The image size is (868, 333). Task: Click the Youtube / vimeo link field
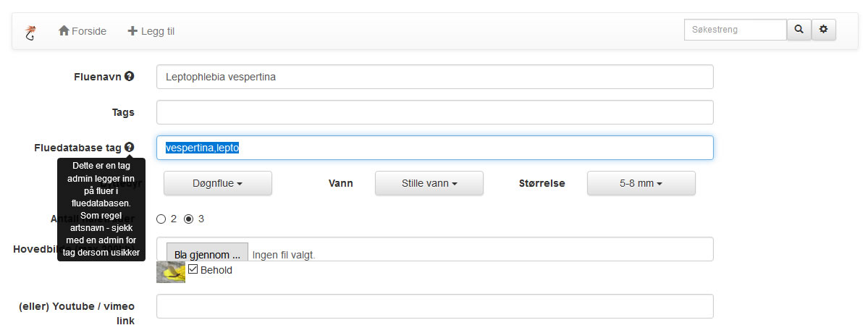(x=434, y=306)
